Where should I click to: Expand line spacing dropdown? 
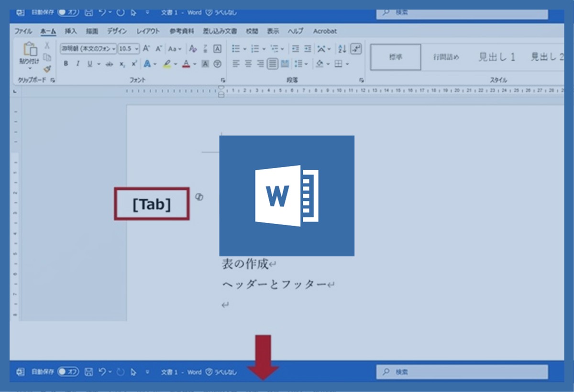(x=301, y=64)
